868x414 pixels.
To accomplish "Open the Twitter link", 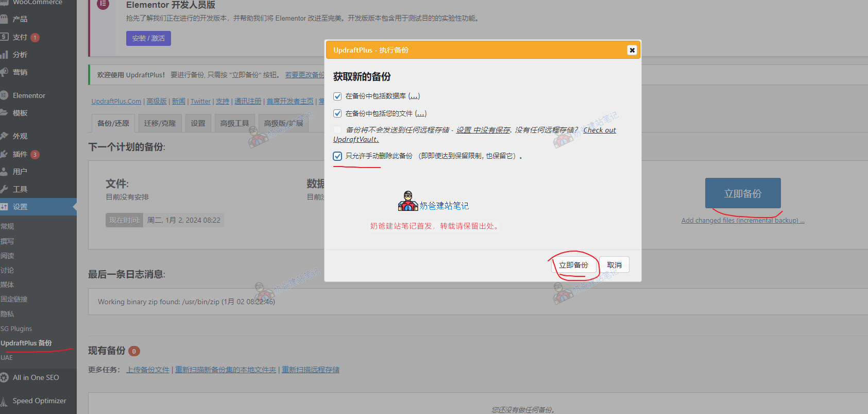I will pos(200,102).
